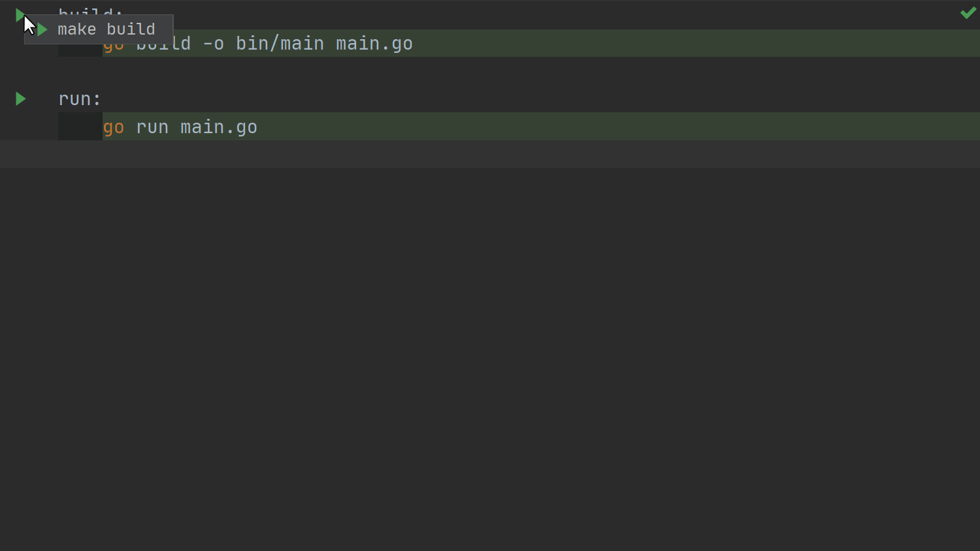Click the orange "go" keyword in the run command

click(x=114, y=127)
